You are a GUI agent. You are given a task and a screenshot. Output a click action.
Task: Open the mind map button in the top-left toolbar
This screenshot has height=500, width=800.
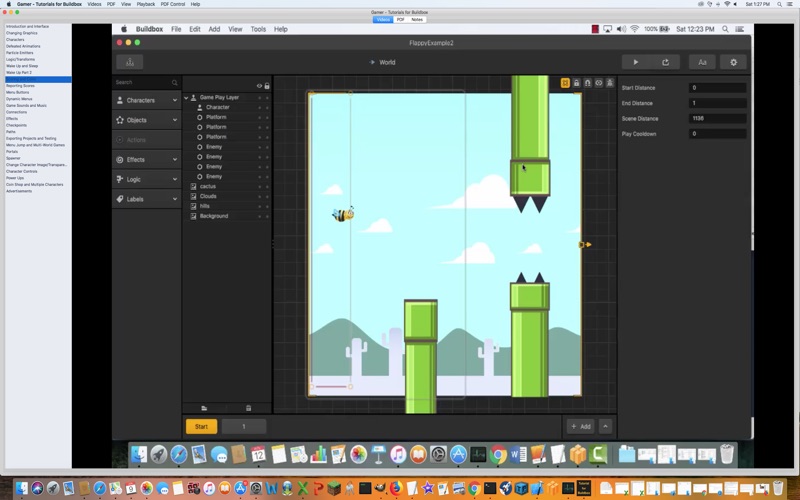(130, 62)
